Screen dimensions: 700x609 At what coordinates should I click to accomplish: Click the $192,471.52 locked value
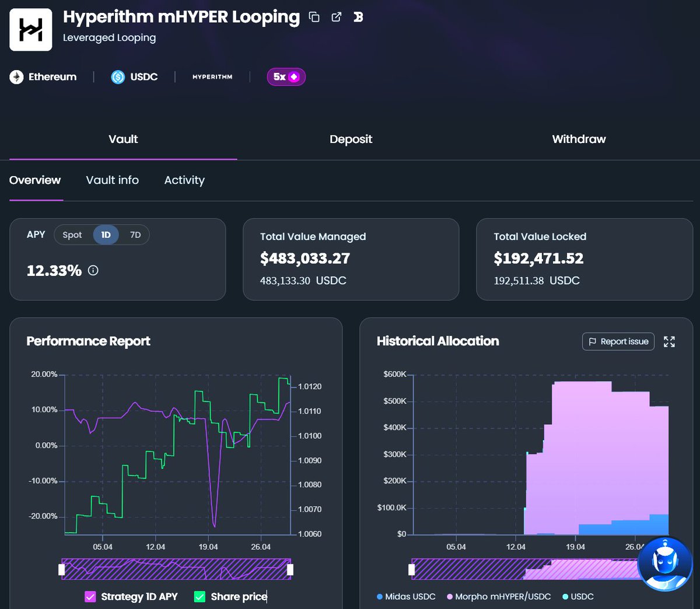(x=538, y=258)
